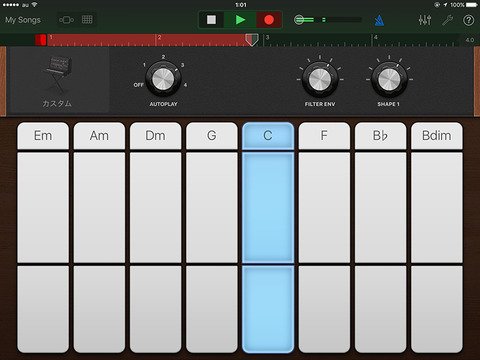Tap the upper G chord strip segment
This screenshot has width=480, height=360.
tap(212, 208)
